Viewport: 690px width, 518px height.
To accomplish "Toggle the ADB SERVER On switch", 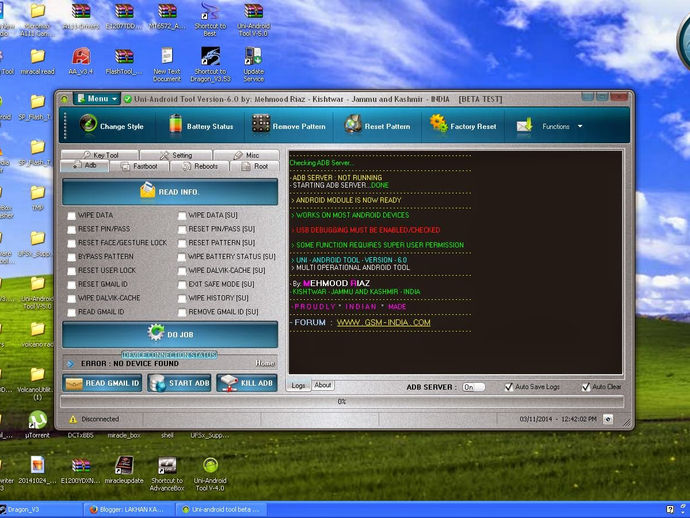I will pos(473,387).
